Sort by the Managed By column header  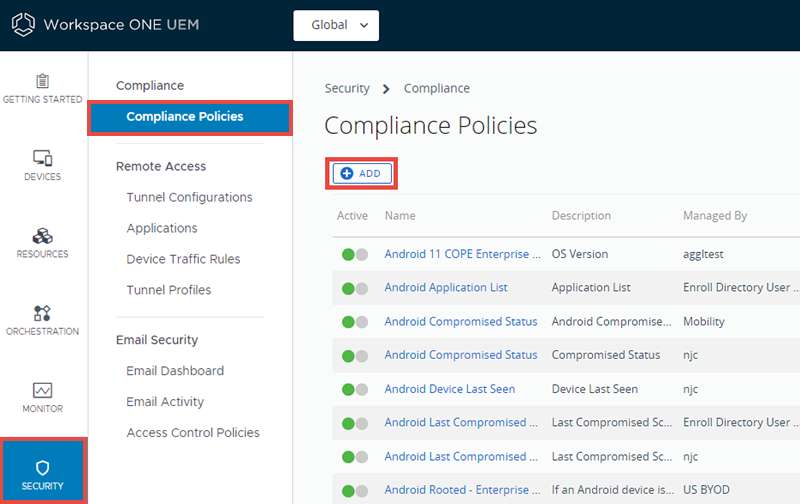point(715,216)
